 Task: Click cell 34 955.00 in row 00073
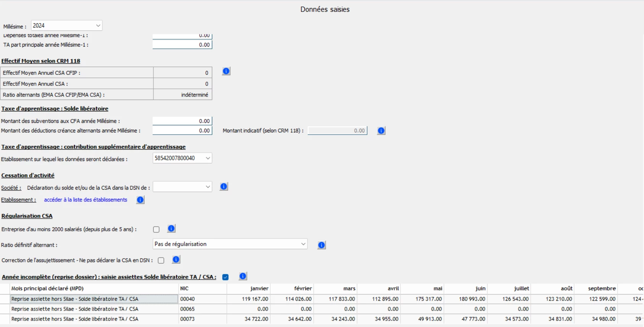click(x=379, y=319)
